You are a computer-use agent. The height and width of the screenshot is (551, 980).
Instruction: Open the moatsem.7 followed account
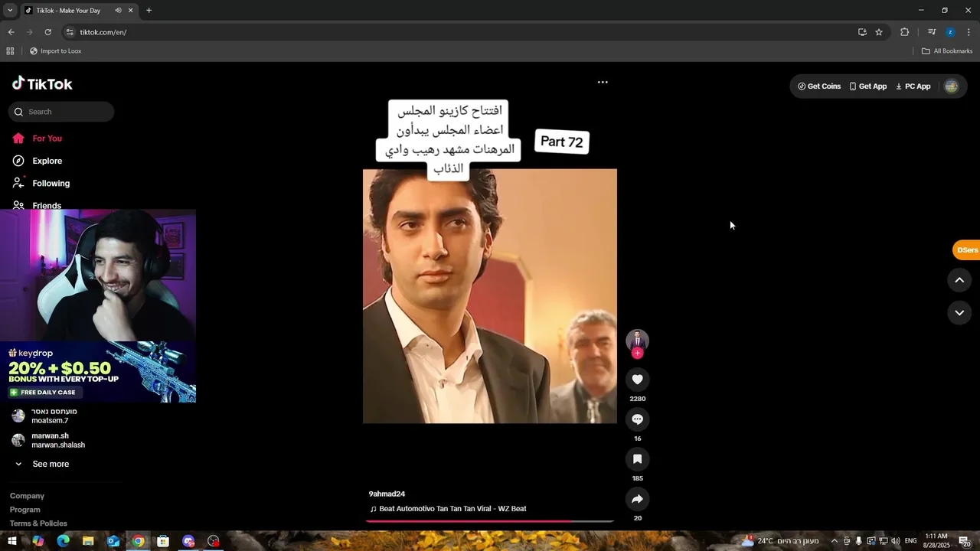(50, 416)
